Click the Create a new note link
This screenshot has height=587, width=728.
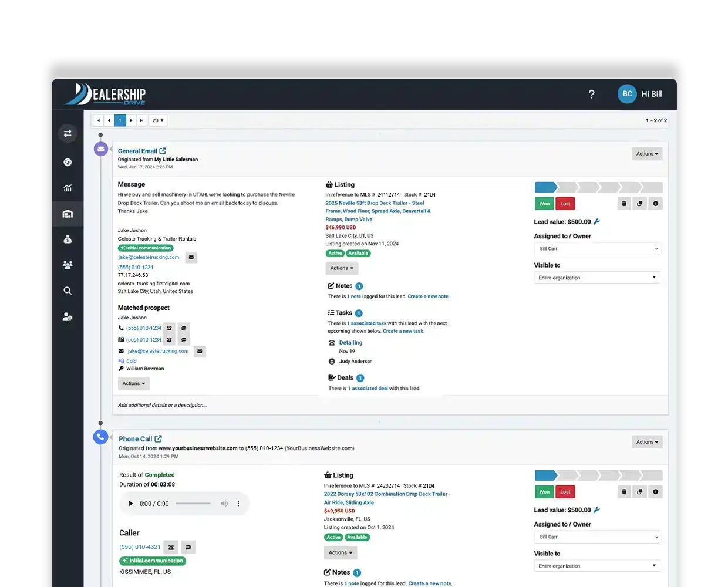[x=428, y=296]
